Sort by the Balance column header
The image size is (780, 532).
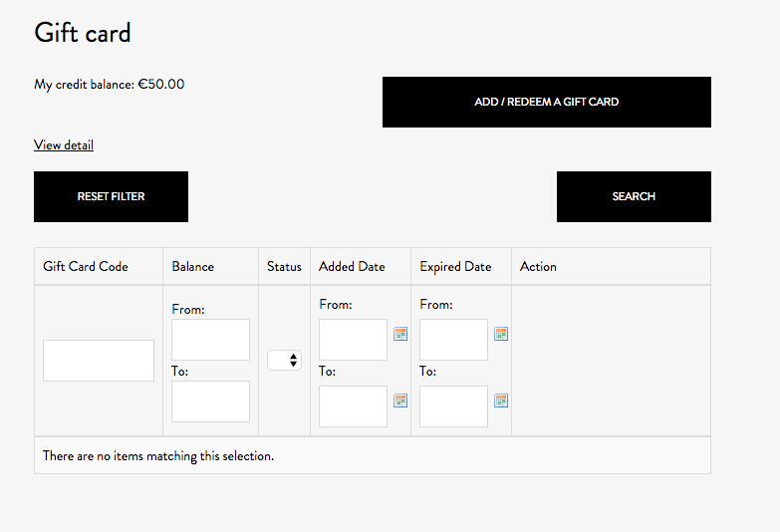(192, 267)
